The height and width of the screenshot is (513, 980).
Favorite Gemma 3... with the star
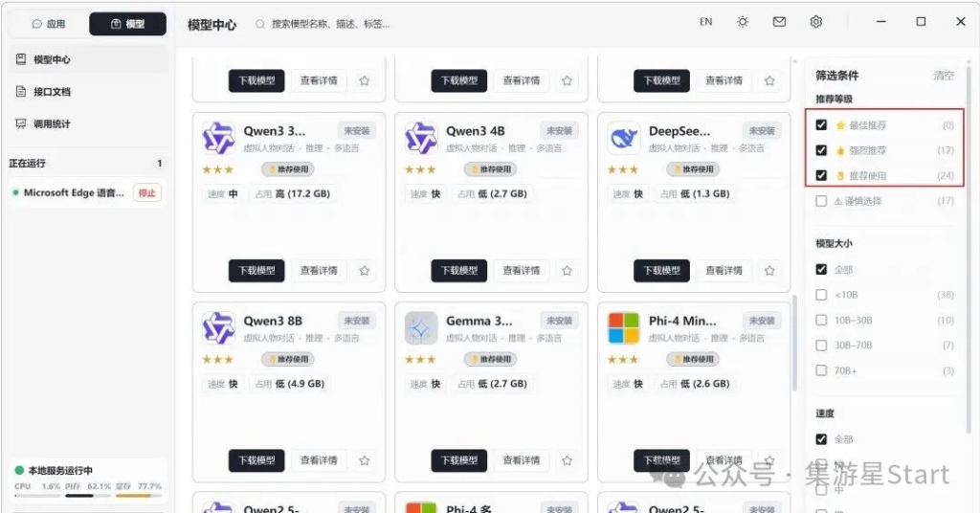pyautogui.click(x=567, y=460)
